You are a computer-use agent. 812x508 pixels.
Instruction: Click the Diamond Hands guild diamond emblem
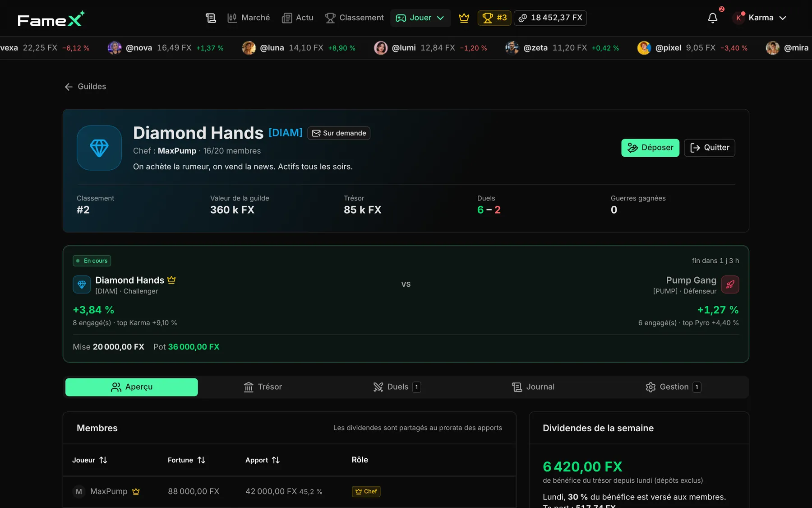(x=99, y=148)
